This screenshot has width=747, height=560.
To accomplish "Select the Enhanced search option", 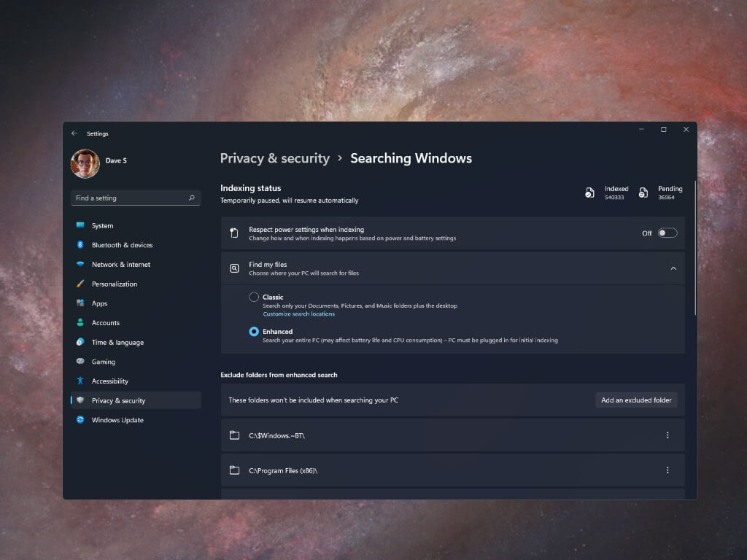I will tap(254, 332).
